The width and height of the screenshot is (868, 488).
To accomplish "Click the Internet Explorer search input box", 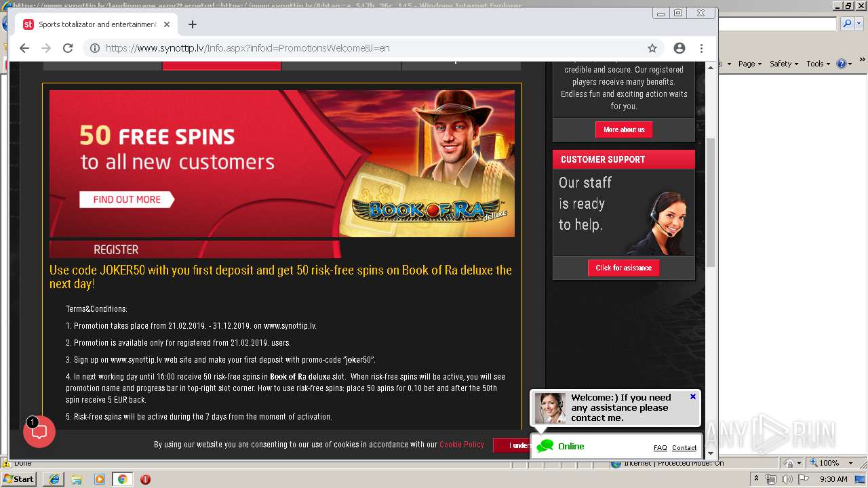I will coord(778,24).
